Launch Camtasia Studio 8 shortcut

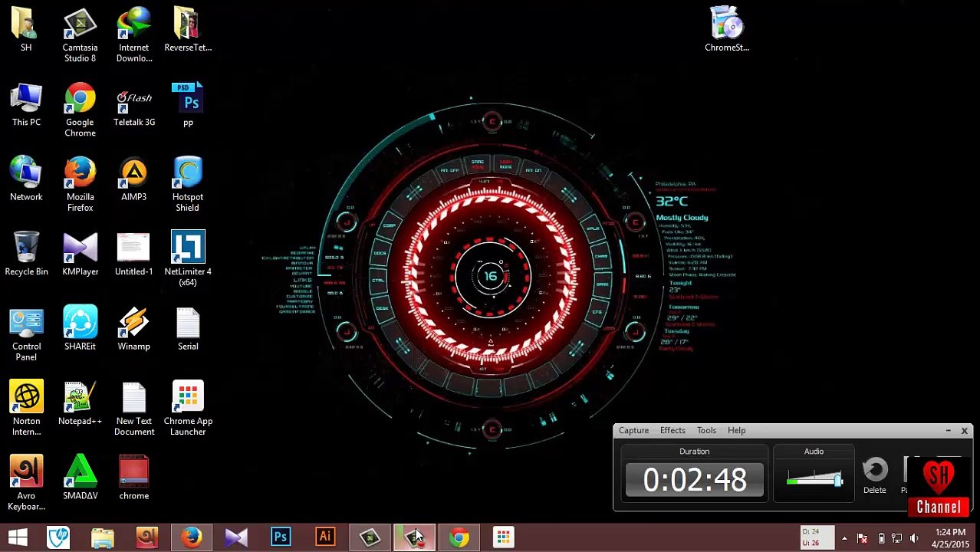pyautogui.click(x=80, y=35)
